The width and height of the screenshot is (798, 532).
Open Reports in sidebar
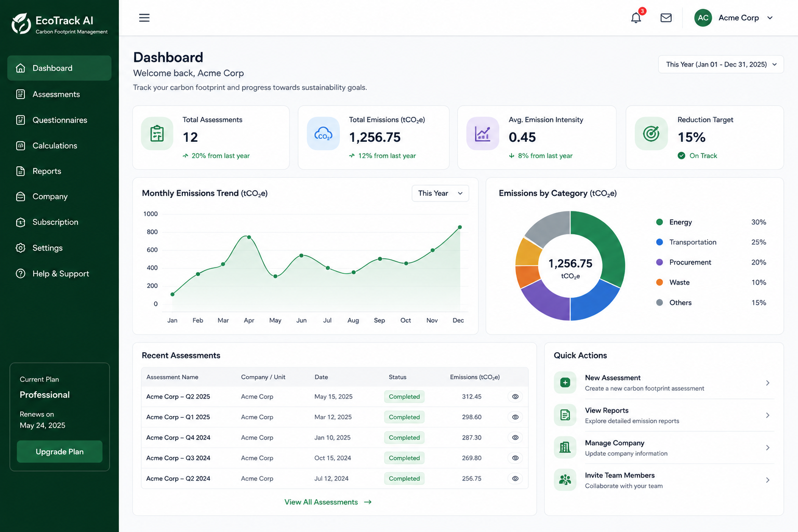click(x=59, y=171)
